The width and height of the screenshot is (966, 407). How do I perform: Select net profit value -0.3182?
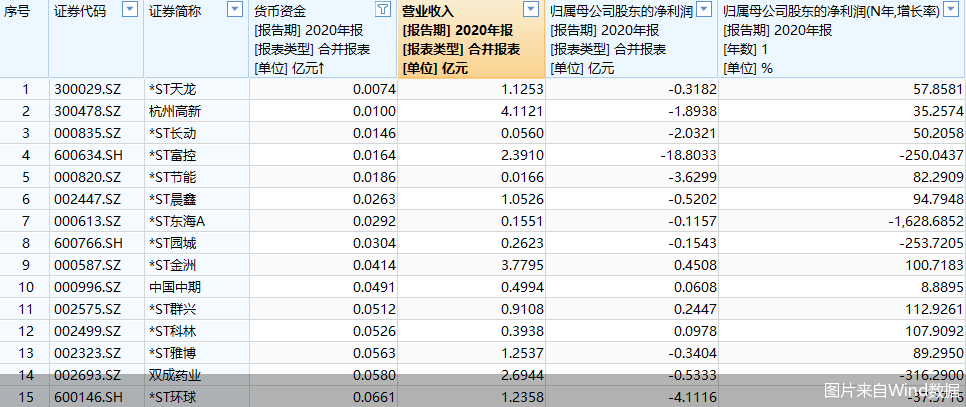692,90
